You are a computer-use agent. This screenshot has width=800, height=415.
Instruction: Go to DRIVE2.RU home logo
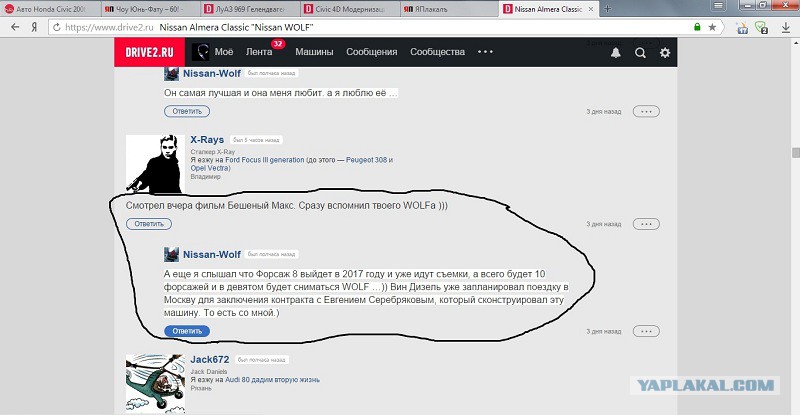pyautogui.click(x=149, y=52)
